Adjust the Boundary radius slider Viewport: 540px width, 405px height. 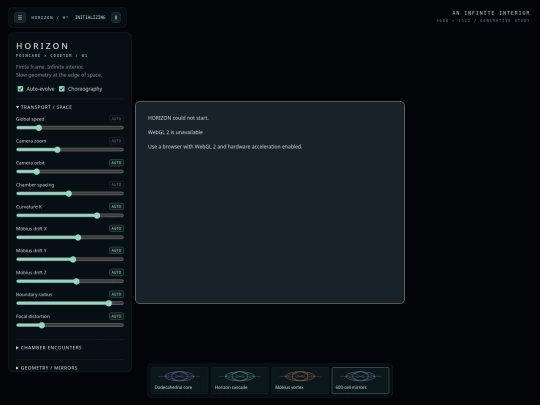(x=70, y=303)
